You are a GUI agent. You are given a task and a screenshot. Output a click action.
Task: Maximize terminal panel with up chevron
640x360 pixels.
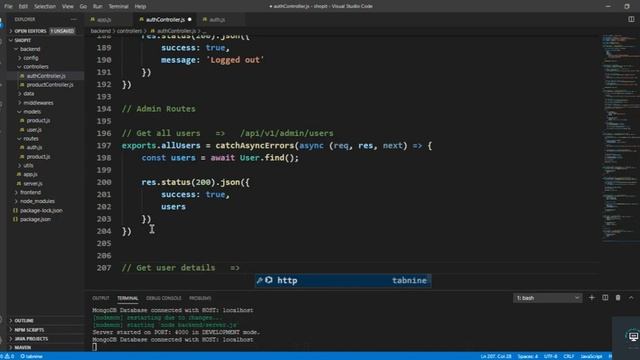tap(631, 298)
